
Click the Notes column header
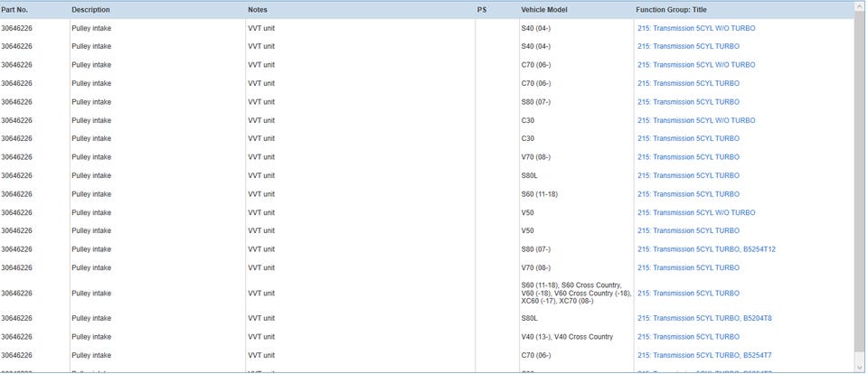pos(258,10)
